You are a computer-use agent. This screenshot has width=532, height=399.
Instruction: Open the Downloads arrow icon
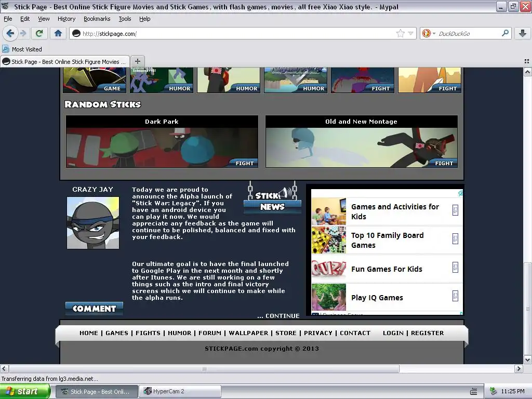pyautogui.click(x=523, y=33)
